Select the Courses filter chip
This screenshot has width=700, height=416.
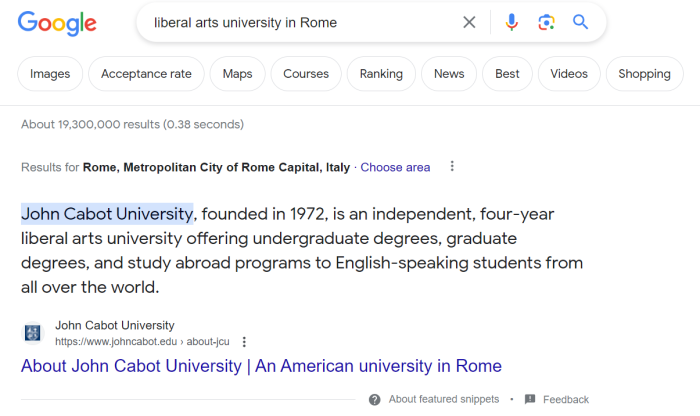click(x=306, y=74)
